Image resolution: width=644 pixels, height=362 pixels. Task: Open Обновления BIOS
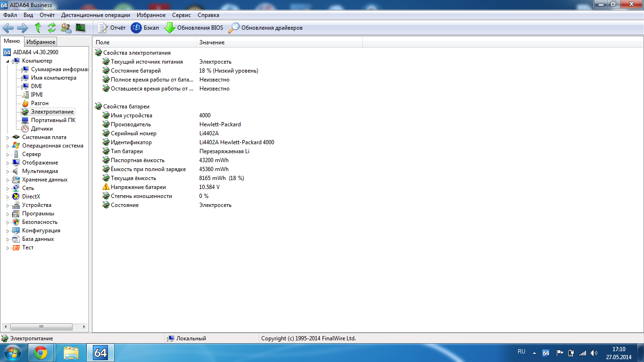(x=194, y=28)
